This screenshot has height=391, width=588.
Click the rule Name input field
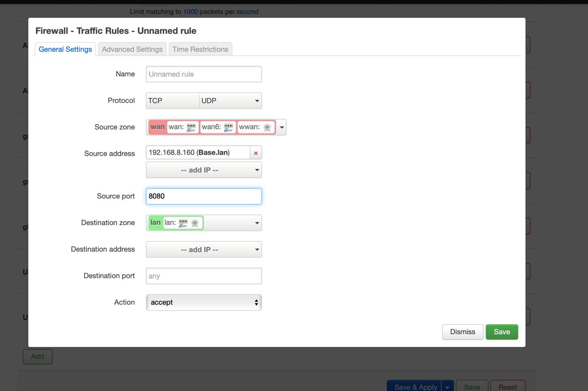pyautogui.click(x=204, y=74)
